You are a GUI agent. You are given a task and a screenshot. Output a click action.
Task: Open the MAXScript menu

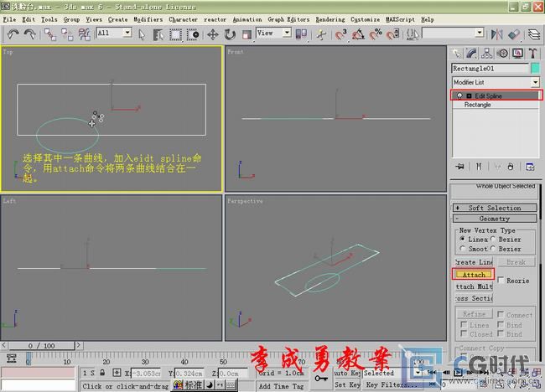tap(400, 19)
